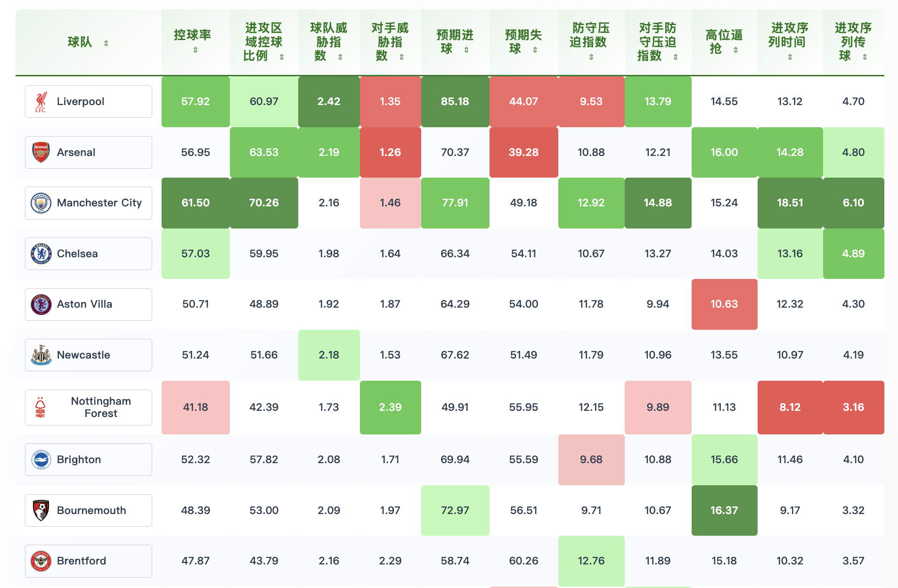Click the Arsenal club crest icon
This screenshot has height=588, width=898.
pos(41,153)
